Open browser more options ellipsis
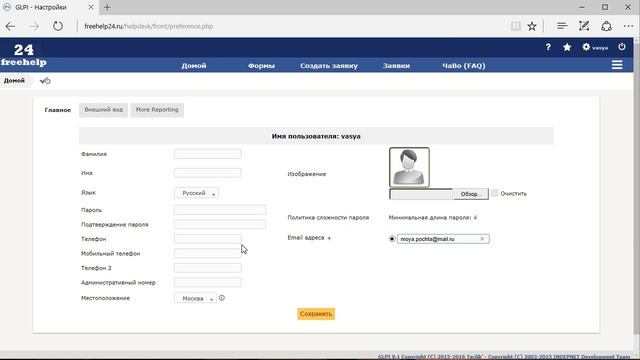Image resolution: width=640 pixels, height=360 pixels. [628, 26]
